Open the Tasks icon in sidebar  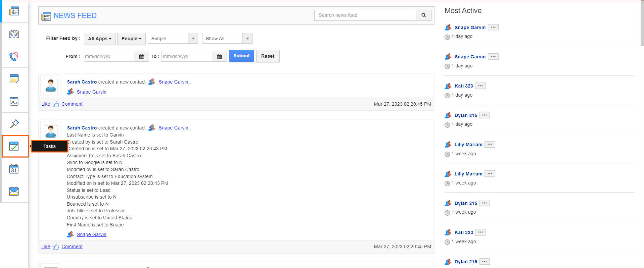point(14,146)
